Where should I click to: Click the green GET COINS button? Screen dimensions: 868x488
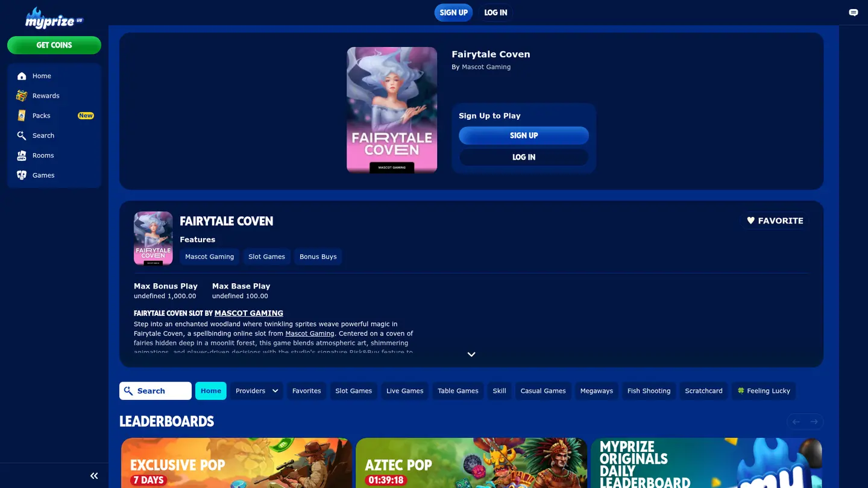pyautogui.click(x=54, y=45)
